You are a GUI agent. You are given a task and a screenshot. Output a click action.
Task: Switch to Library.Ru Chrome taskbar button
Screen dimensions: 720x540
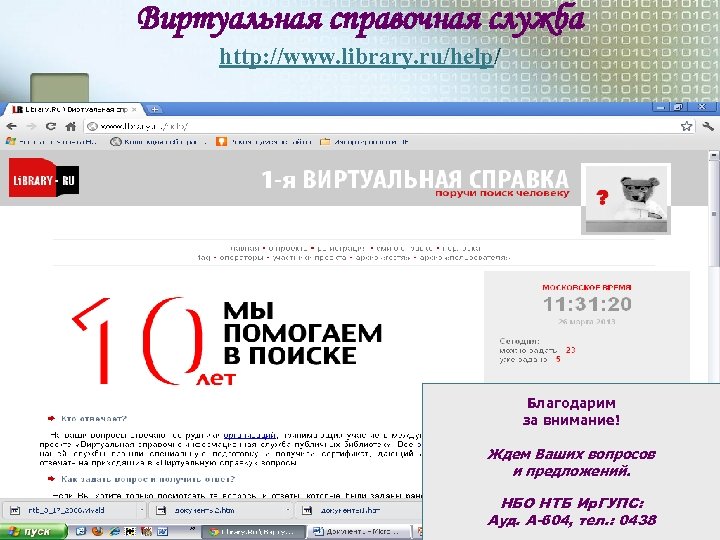253,532
